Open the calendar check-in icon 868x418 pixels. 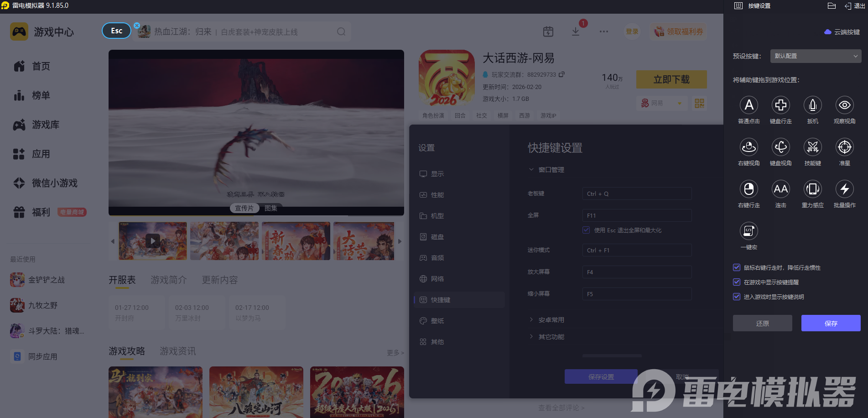point(548,31)
